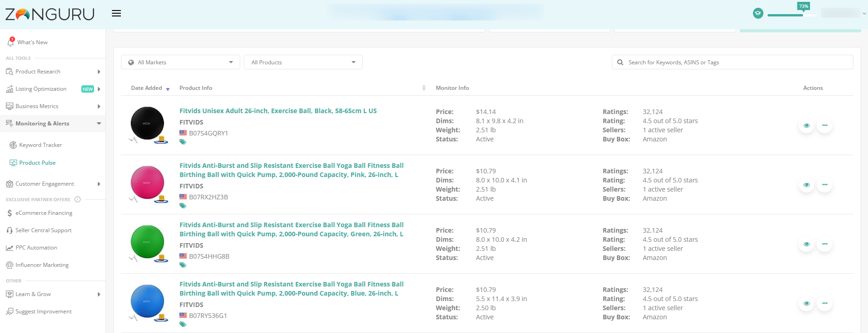Open Fitvids Black Exercise Ball title link
Screen dimensions: 868x333
(x=278, y=111)
